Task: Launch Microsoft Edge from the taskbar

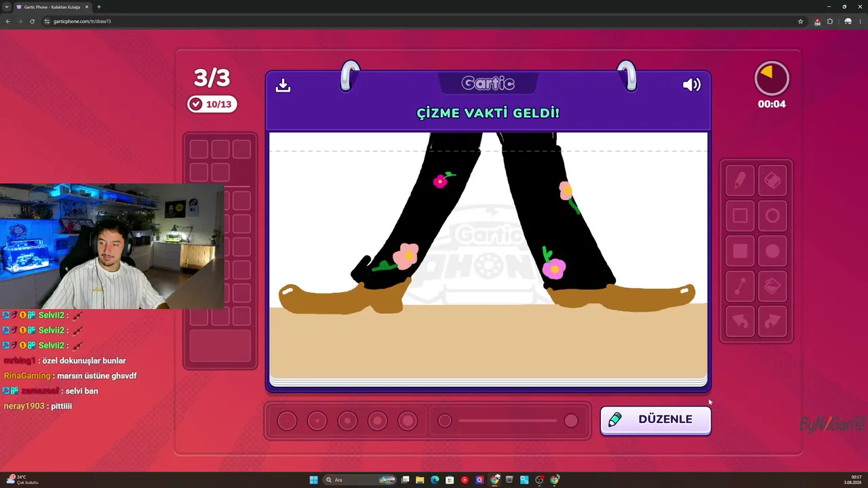Action: click(x=435, y=480)
